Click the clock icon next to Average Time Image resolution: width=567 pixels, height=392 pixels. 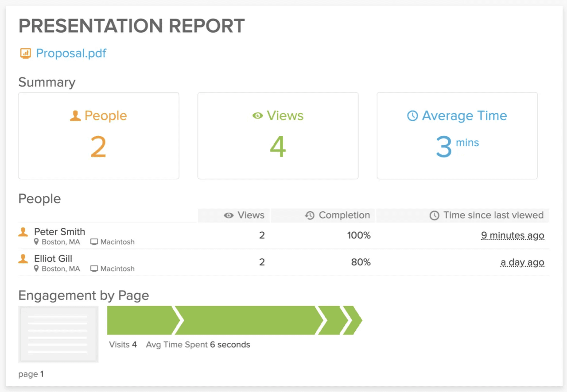(x=412, y=115)
